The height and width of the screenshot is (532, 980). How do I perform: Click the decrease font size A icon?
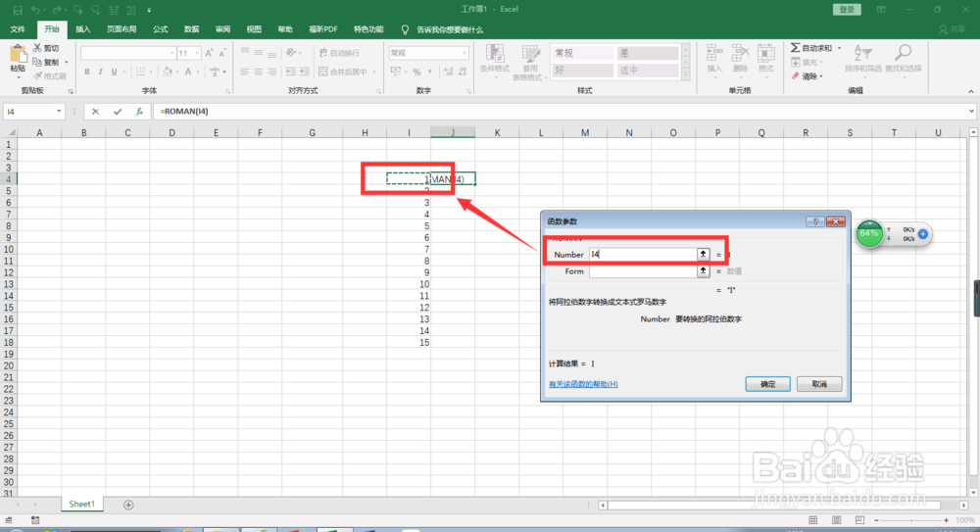(222, 53)
